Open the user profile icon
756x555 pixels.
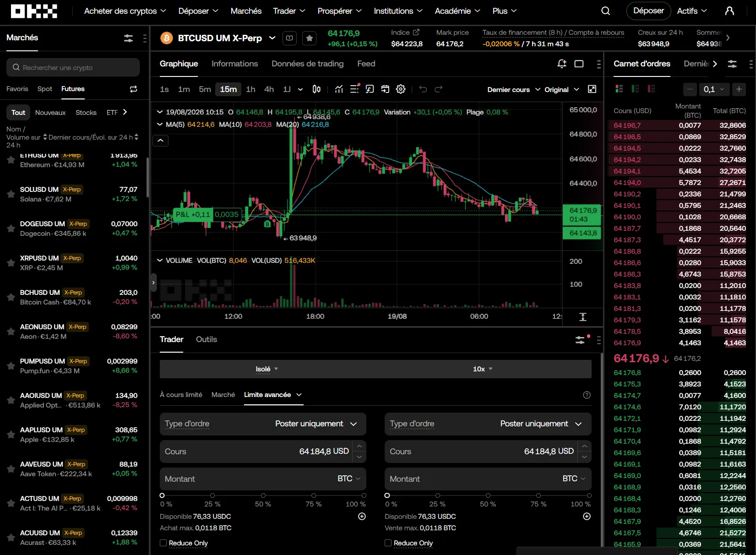729,11
